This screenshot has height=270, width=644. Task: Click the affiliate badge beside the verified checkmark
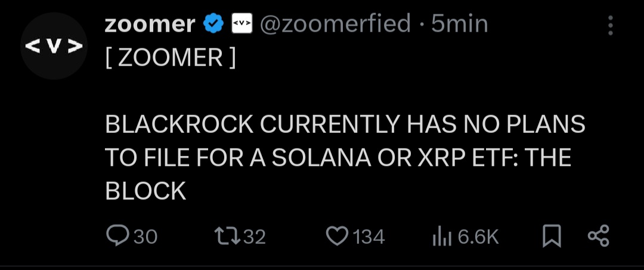point(242,24)
